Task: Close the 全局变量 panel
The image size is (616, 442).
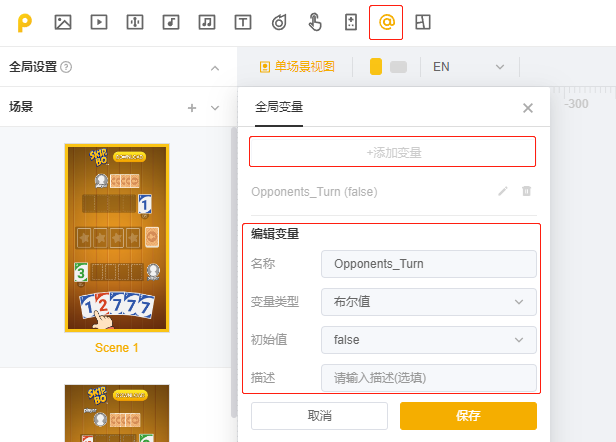Action: point(528,108)
